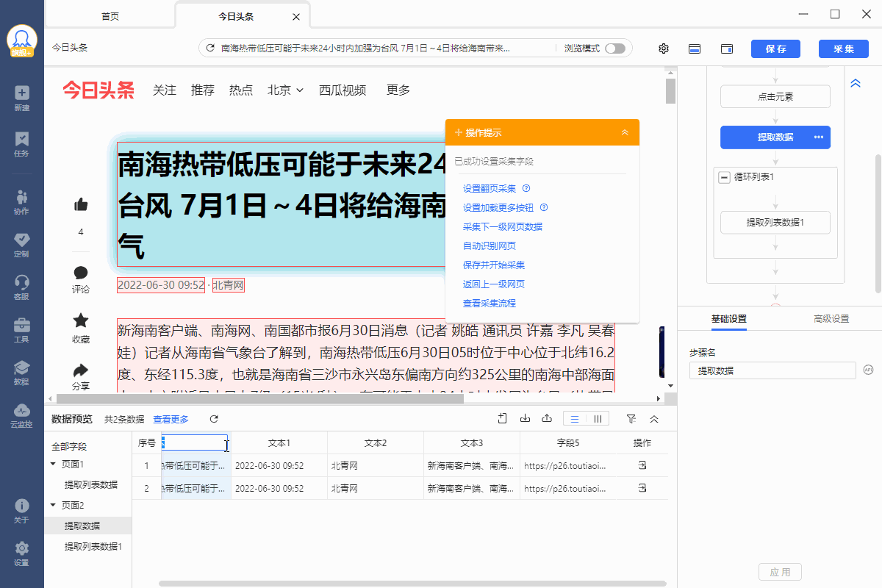Click the help icon beside 设置翻页采集
The image size is (882, 588).
click(x=526, y=189)
